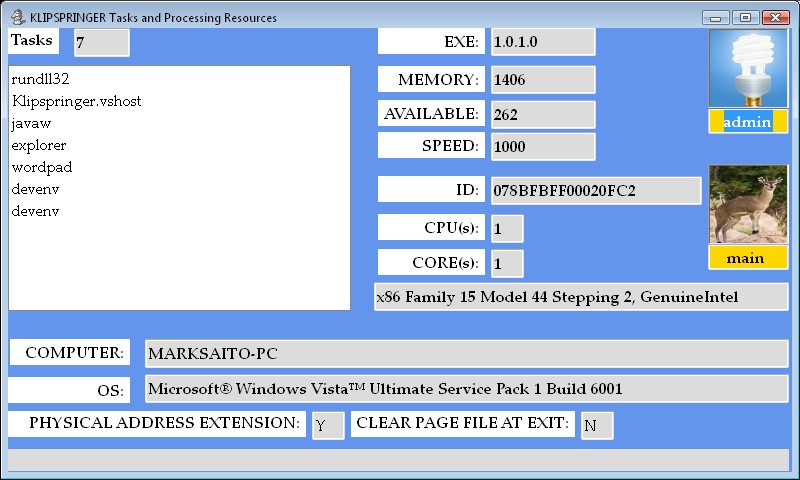
Task: Select javaw in the tasks list
Action: (31, 123)
